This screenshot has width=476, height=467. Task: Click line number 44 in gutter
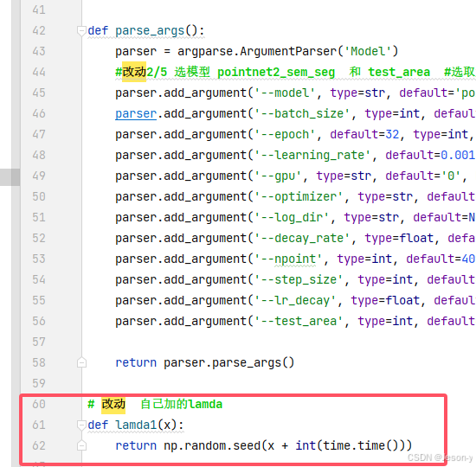[x=39, y=73]
